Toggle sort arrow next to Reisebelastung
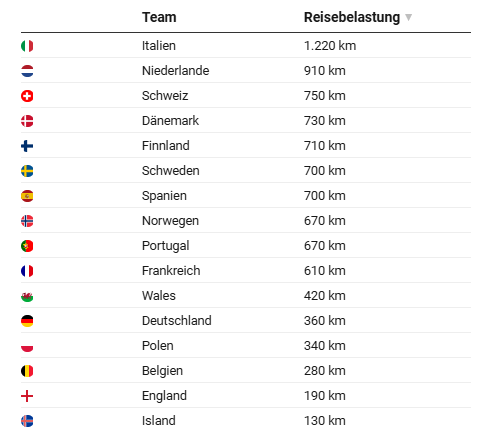This screenshot has height=443, width=484. (408, 17)
